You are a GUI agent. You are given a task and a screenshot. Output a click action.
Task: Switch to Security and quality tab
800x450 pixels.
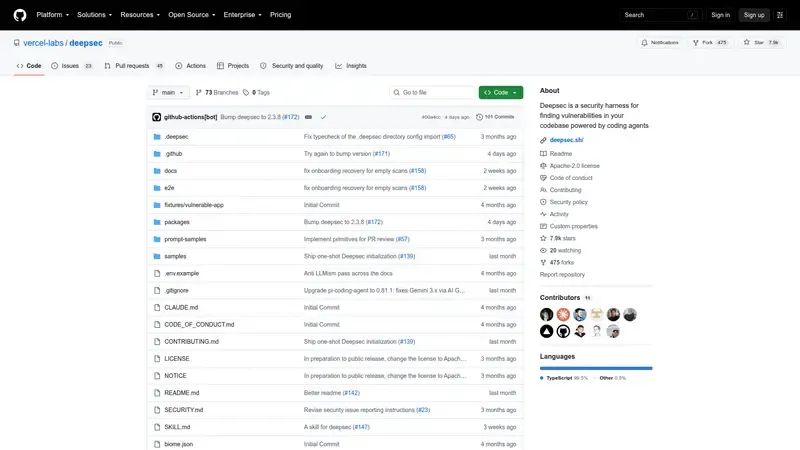(291, 66)
